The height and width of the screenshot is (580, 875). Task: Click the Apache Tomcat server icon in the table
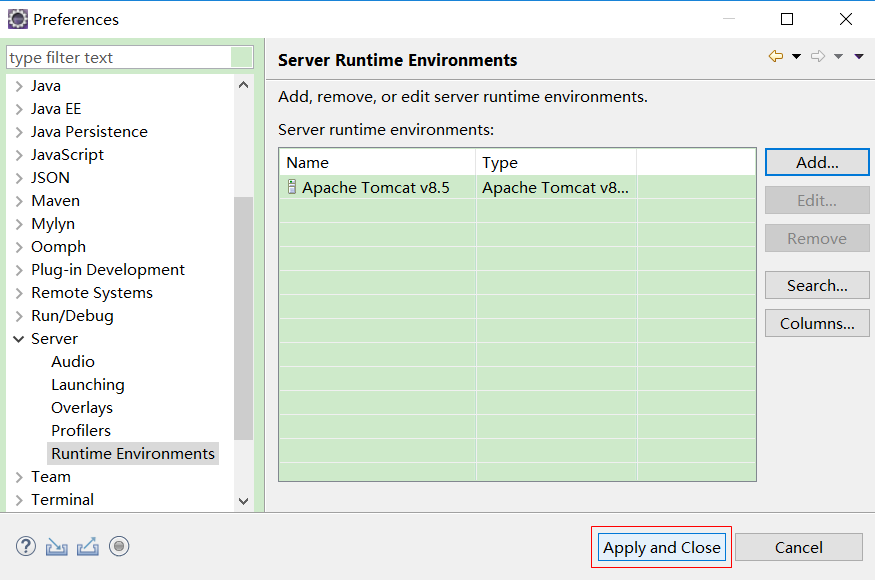(291, 187)
